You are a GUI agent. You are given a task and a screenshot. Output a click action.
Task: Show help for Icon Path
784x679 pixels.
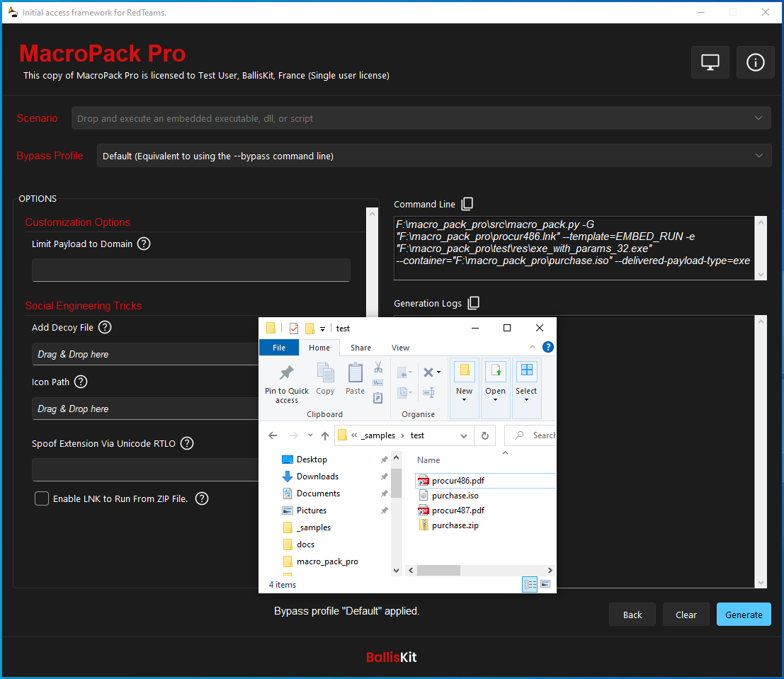click(81, 382)
